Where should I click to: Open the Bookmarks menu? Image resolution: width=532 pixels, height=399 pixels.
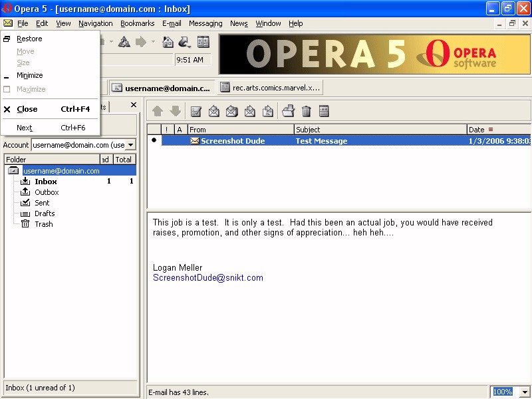click(138, 23)
